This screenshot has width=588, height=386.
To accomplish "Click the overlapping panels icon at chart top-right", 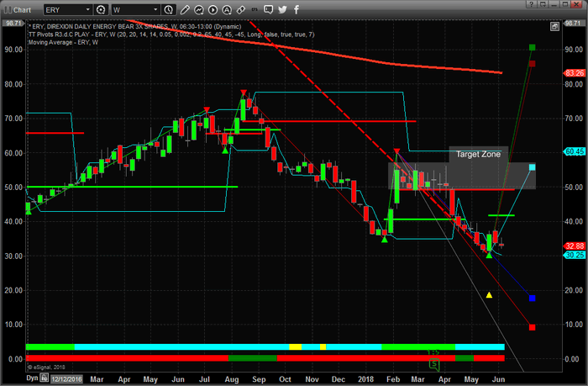I will (x=554, y=26).
